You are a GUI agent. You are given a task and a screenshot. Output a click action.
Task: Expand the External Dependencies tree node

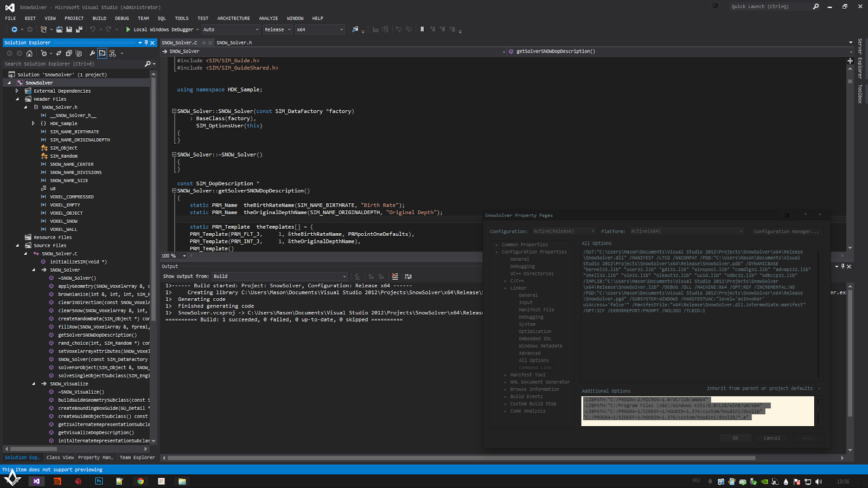pos(17,91)
